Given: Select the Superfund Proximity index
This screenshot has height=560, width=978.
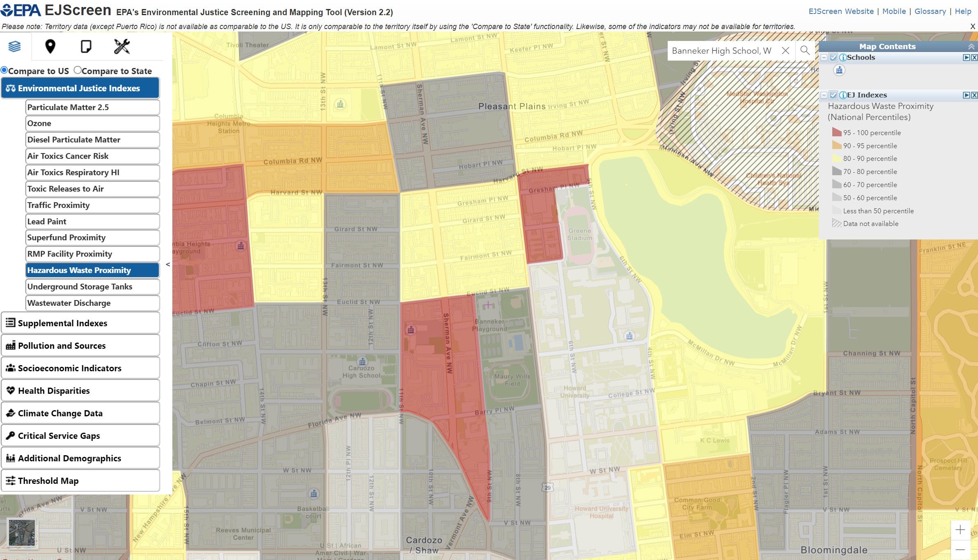Looking at the screenshot, I should pos(93,237).
